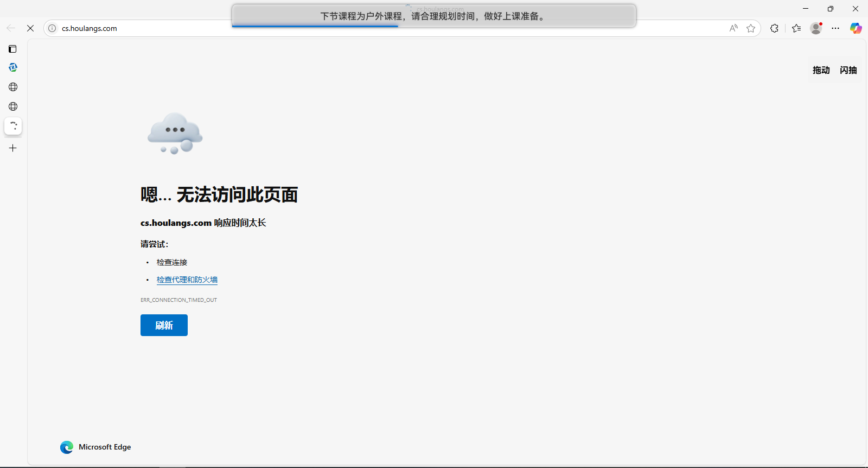Switch to the blue-green logo vertical tab
Viewport: 868px width, 468px height.
click(13, 67)
